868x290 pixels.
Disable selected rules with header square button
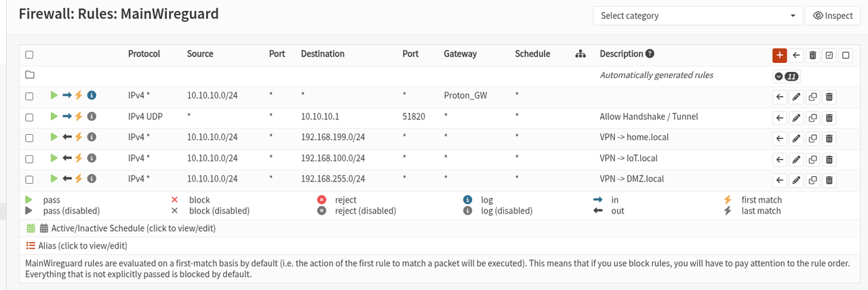[846, 55]
